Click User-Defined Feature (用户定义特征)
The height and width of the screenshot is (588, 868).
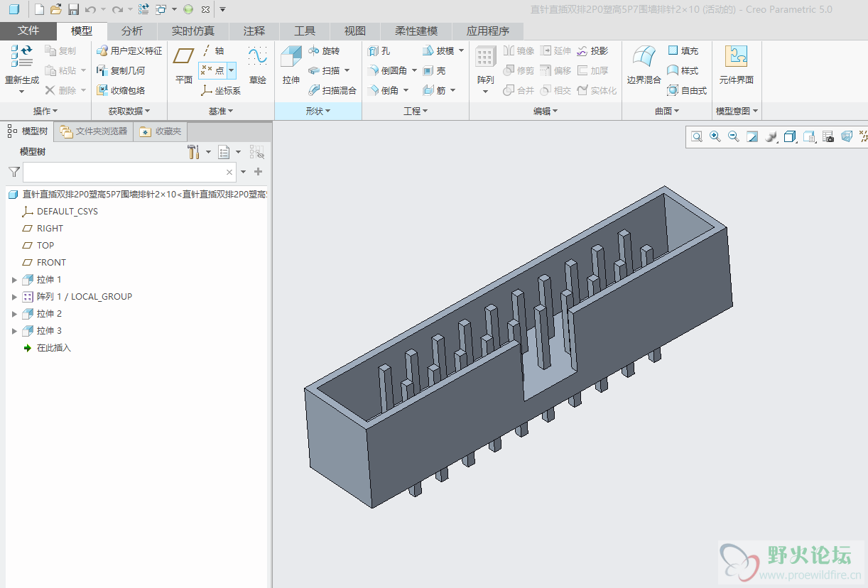pyautogui.click(x=129, y=51)
